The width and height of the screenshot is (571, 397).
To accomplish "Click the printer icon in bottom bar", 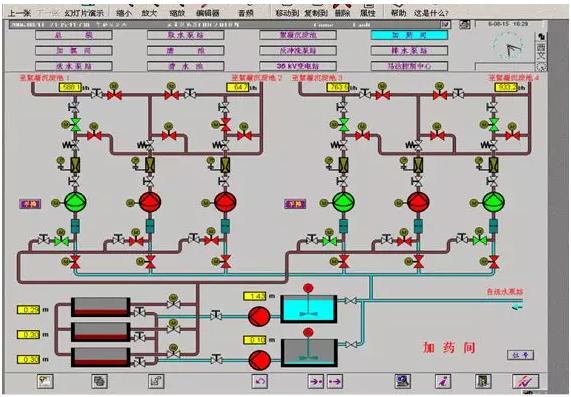I will click(99, 381).
